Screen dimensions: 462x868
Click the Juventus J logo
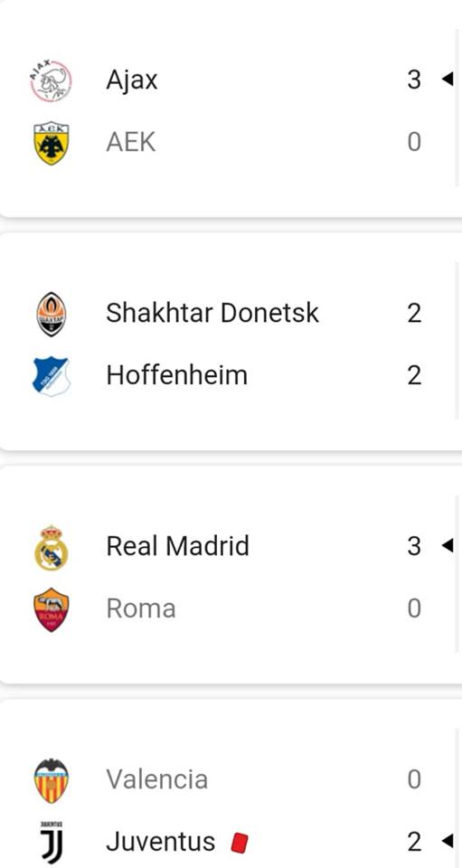[52, 842]
